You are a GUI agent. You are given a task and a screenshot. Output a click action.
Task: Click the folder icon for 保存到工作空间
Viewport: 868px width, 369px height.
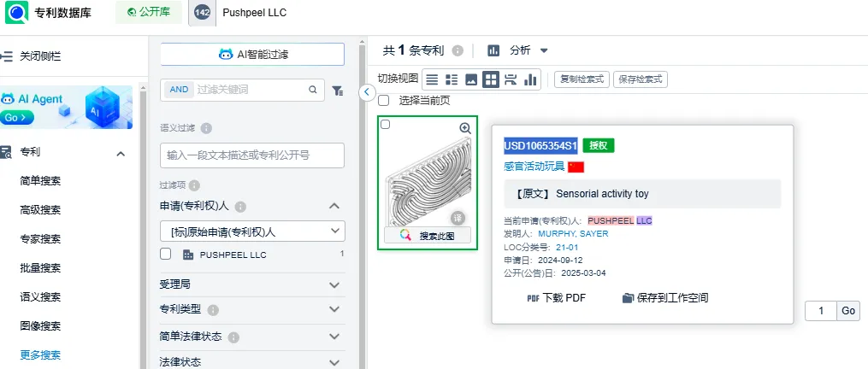point(628,298)
